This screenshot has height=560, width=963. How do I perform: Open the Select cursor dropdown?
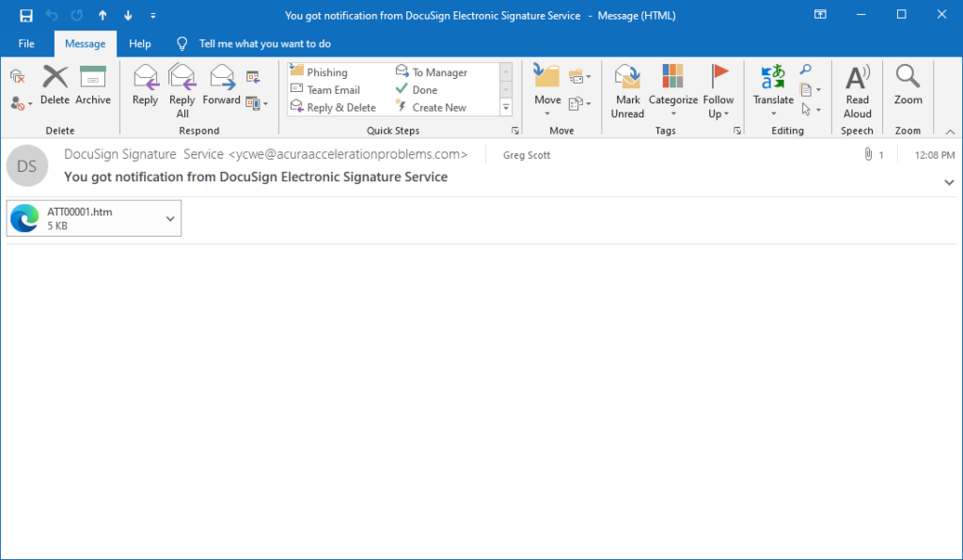click(x=810, y=109)
